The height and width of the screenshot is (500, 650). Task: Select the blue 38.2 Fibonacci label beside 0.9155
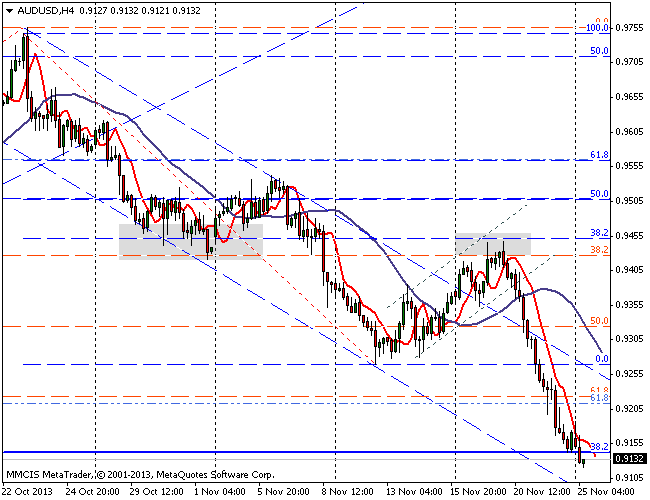(x=599, y=447)
